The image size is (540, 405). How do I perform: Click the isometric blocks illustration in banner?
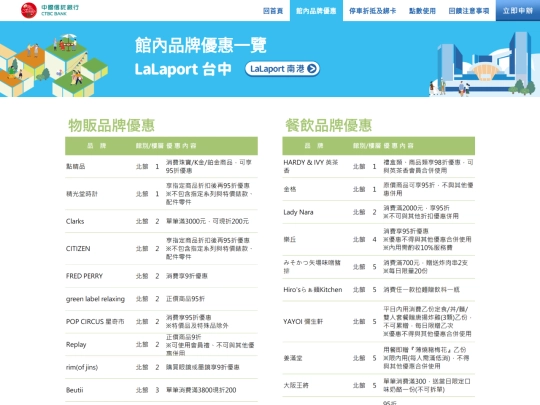(53, 65)
